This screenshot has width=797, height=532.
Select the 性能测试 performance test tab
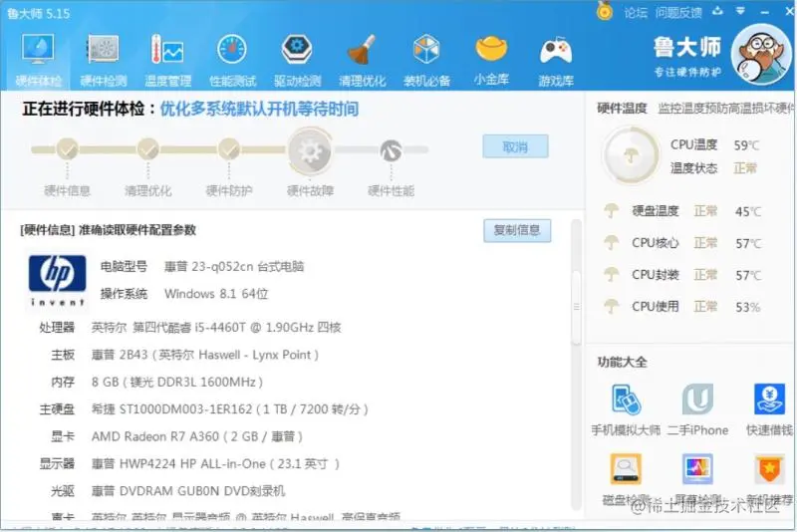tap(232, 61)
